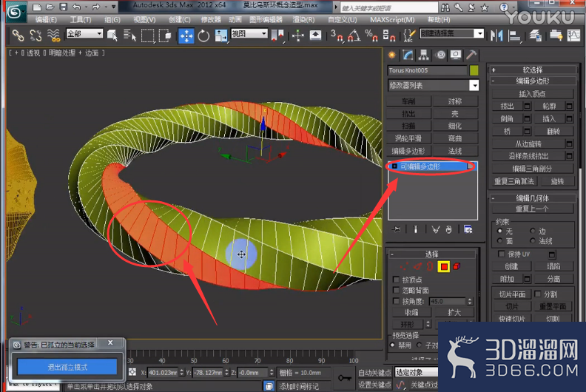Click Configure Modifier Sets icon
The width and height of the screenshot is (586, 392).
468,229
